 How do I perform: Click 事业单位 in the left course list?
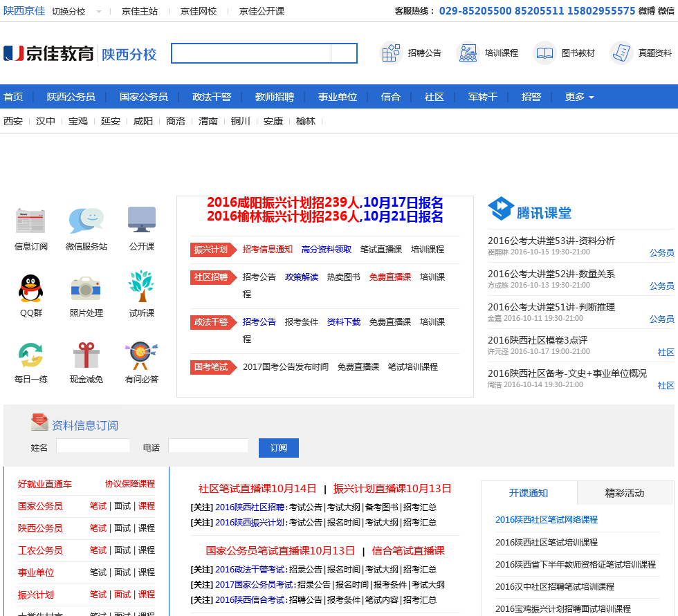[x=36, y=573]
